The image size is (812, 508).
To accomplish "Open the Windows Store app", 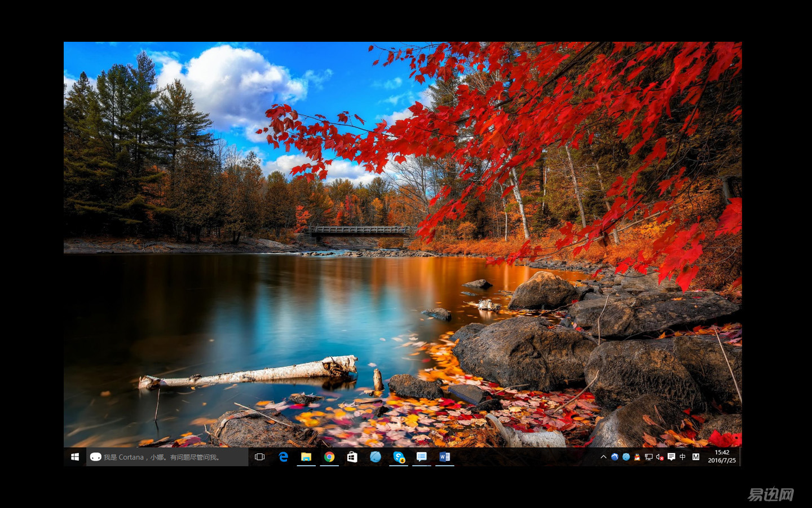I will click(x=352, y=457).
